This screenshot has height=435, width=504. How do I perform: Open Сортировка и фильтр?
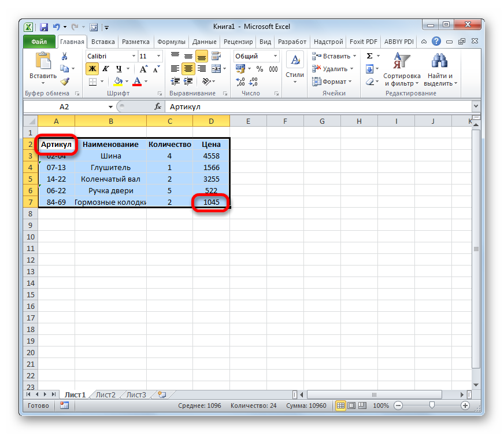pos(401,69)
